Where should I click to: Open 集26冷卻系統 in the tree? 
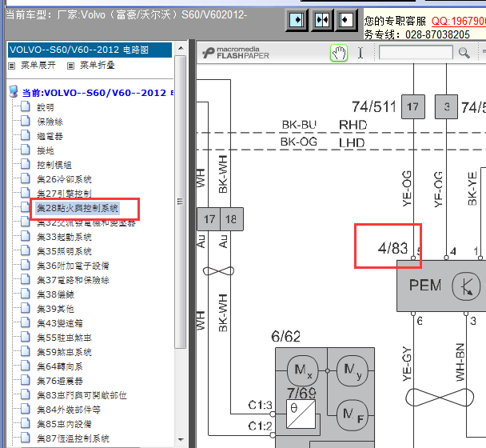(64, 179)
